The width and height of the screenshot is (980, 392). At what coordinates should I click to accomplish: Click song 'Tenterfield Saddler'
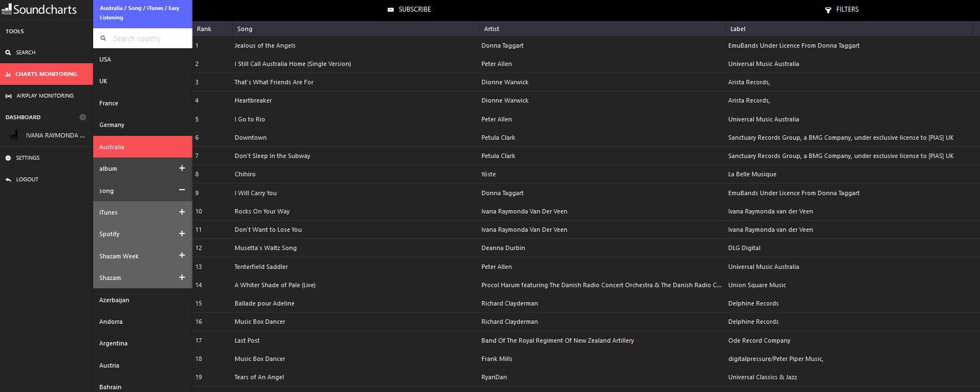(261, 267)
